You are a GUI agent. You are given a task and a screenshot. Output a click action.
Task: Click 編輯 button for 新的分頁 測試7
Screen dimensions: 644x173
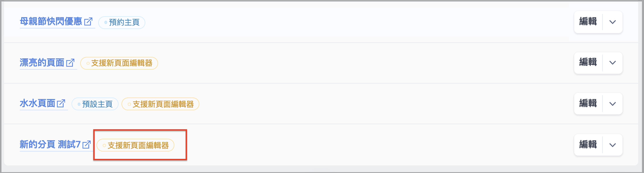(588, 145)
